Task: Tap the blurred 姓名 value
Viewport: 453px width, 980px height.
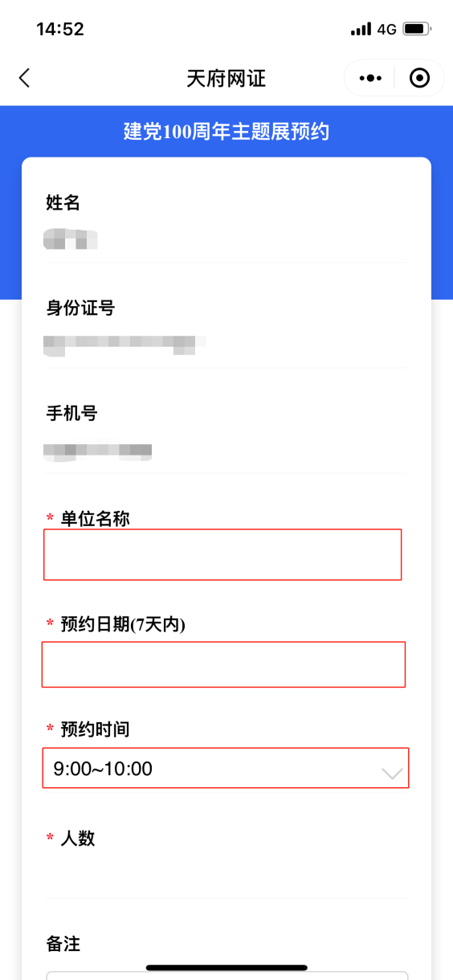Action: pos(71,239)
